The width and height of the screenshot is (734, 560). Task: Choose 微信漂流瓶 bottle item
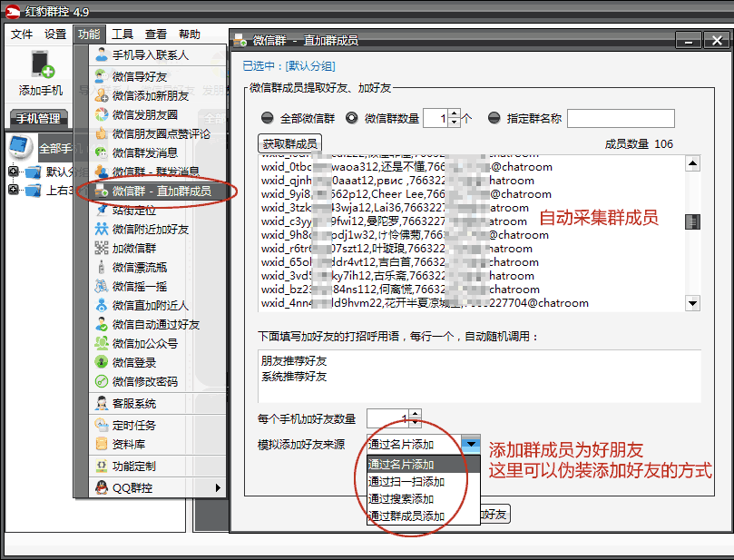(x=157, y=268)
